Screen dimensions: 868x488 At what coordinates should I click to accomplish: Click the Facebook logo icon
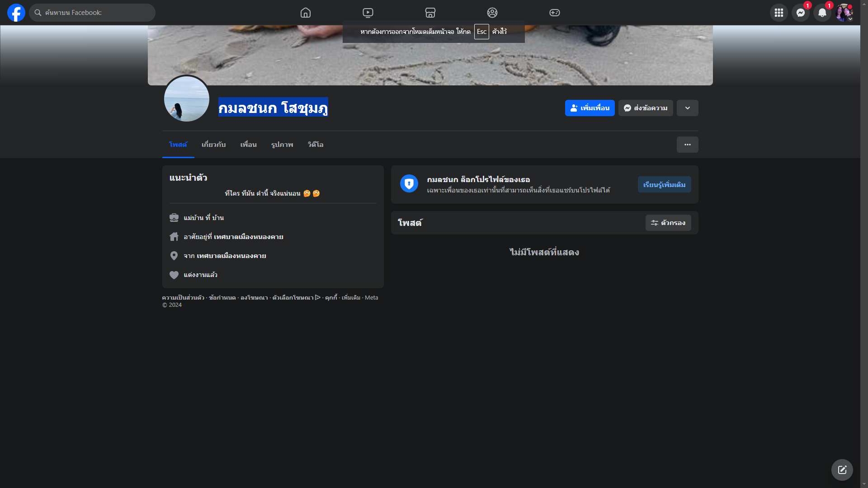[16, 13]
